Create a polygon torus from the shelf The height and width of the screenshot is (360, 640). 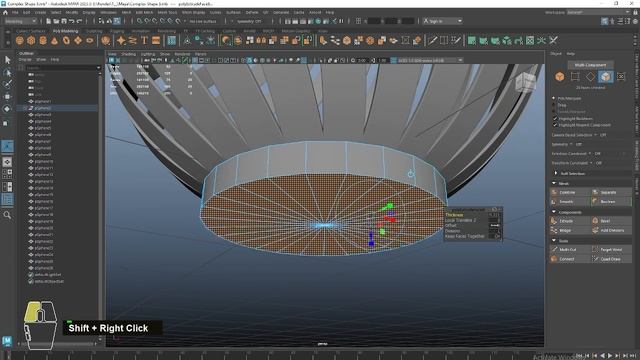(66, 40)
